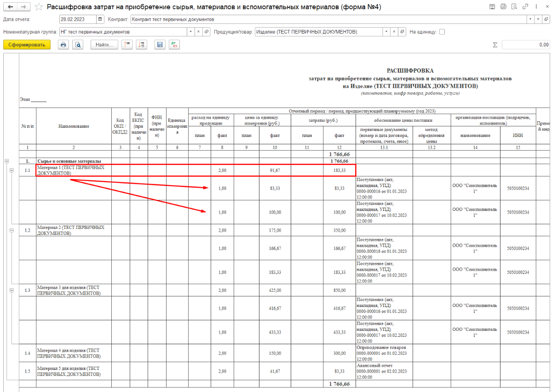Collapse the row 1.2 Материал 2 group
Screen dimensions: 552x392
12,230
